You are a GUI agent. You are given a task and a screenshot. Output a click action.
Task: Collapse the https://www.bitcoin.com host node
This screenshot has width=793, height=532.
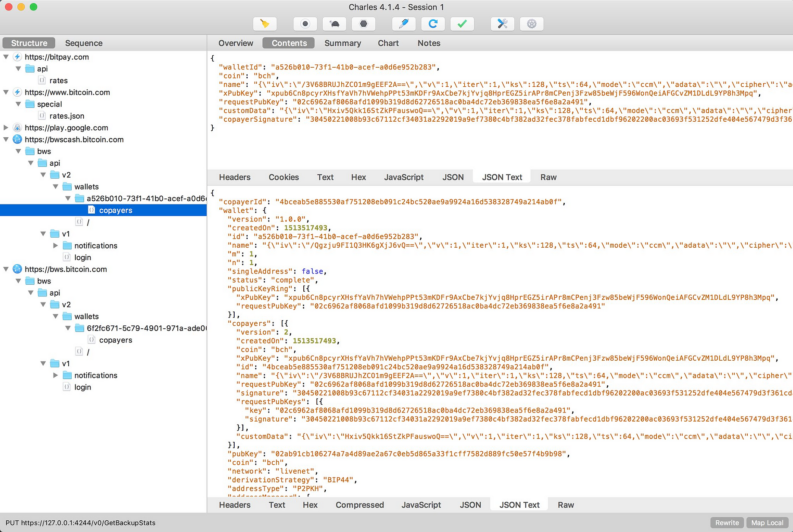[6, 92]
